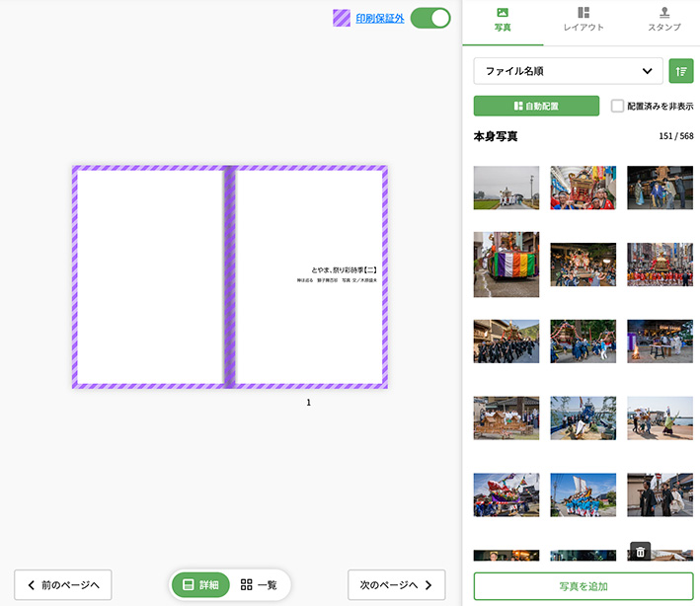The height and width of the screenshot is (606, 700).
Task: Open the スタンプ tab
Action: (663, 27)
